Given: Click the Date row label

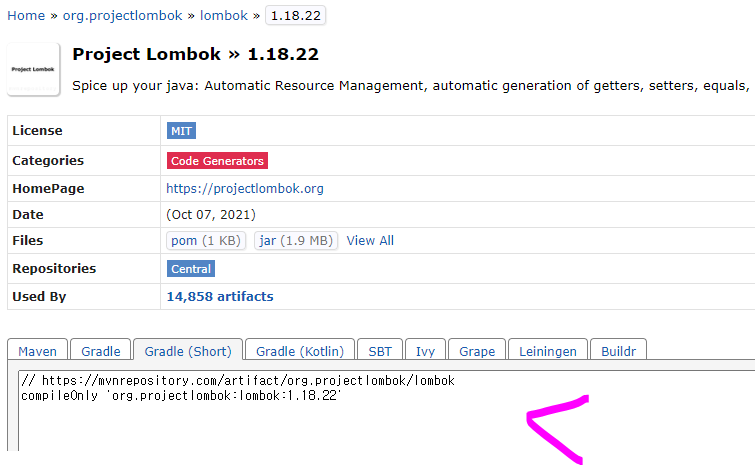Looking at the screenshot, I should [27, 215].
